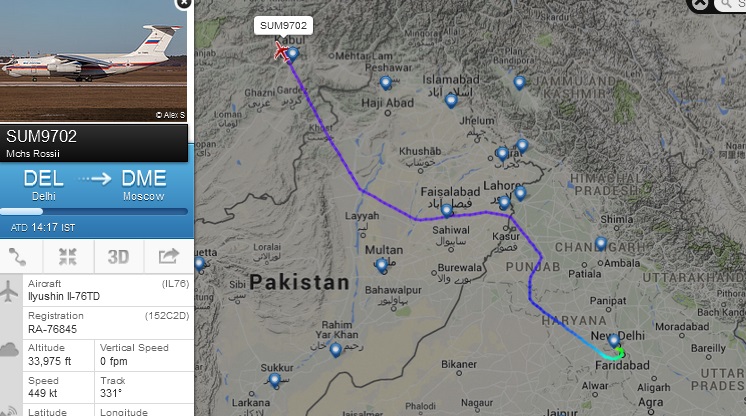Click the center-on-aircraft arrows icon
This screenshot has width=746, height=416.
[x=68, y=257]
